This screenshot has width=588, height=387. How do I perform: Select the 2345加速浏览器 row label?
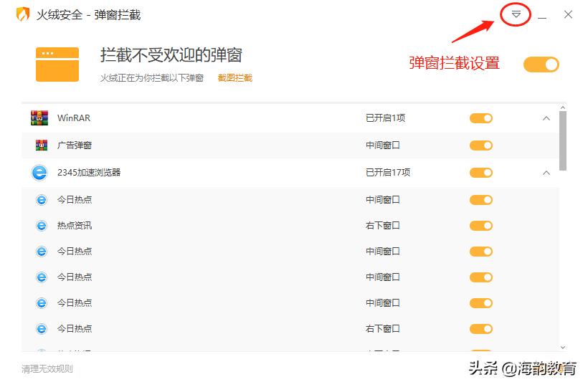pos(89,172)
